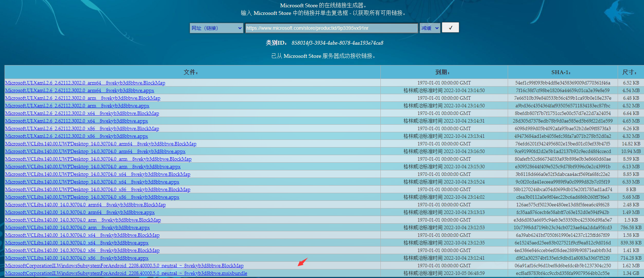Image resolution: width=644 pixels, height=278 pixels.
Task: Download VCLibs UWPDesktop x86 appx file
Action: pos(92,197)
